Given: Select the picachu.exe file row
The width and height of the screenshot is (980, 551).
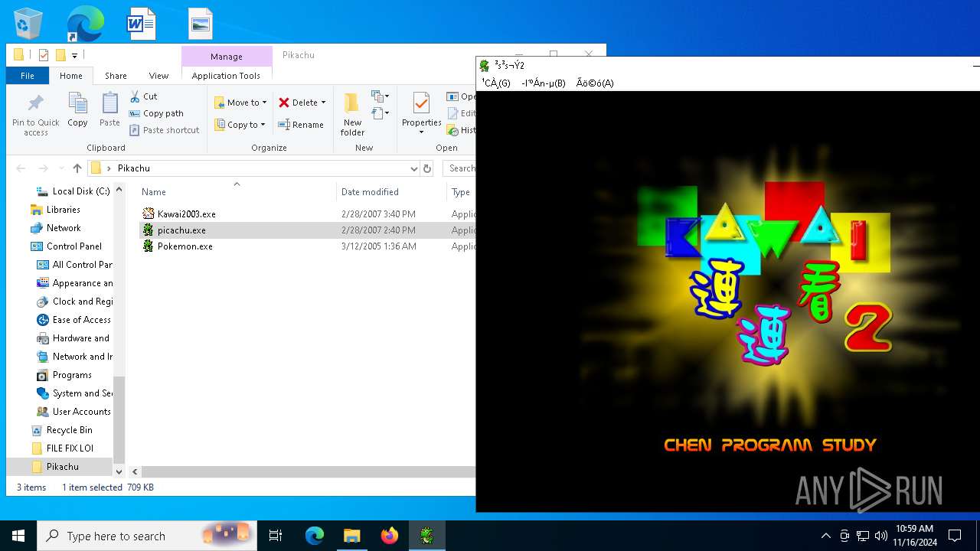Looking at the screenshot, I should (x=306, y=230).
